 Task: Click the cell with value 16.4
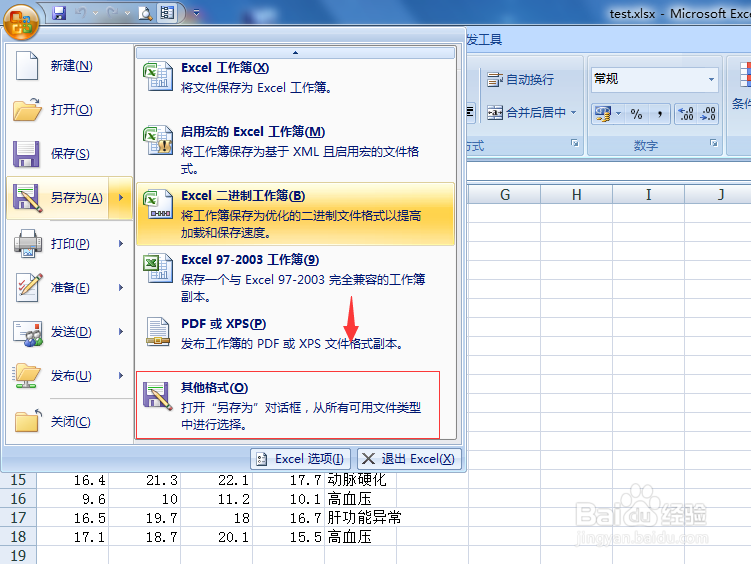72,480
